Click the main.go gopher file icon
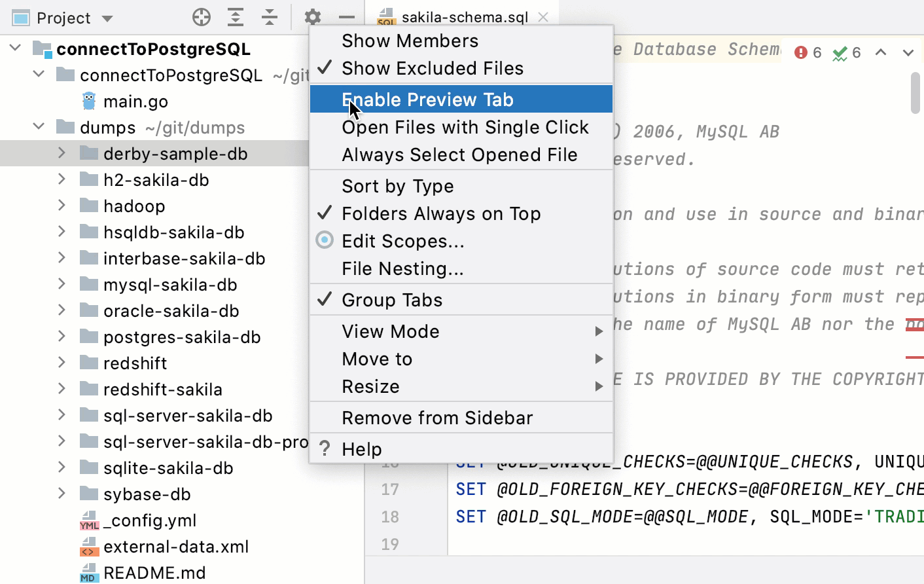Image resolution: width=924 pixels, height=584 pixels. click(89, 101)
